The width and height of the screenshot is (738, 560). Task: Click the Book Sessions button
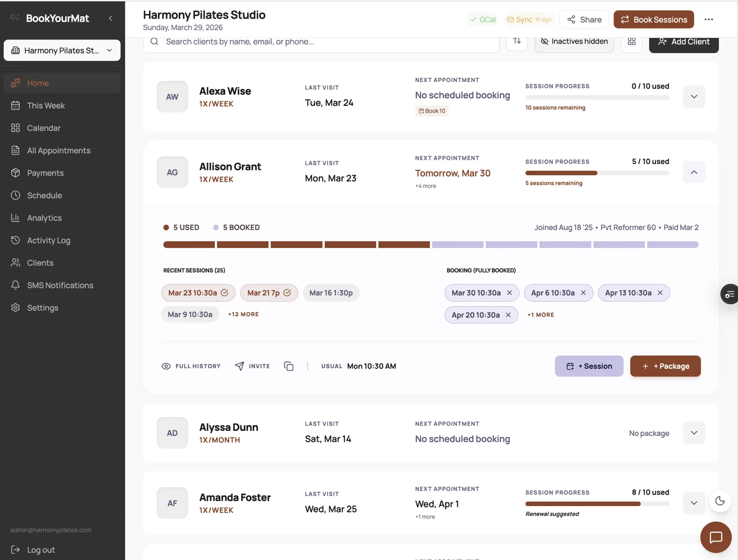pyautogui.click(x=654, y=19)
